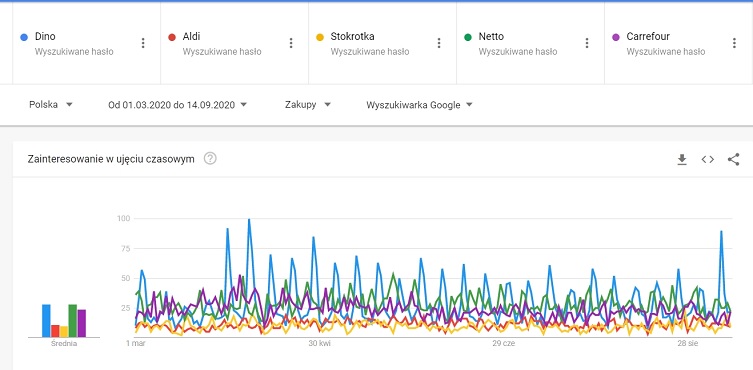Expand the Polska country dropdown
The width and height of the screenshot is (753, 370).
pos(51,105)
